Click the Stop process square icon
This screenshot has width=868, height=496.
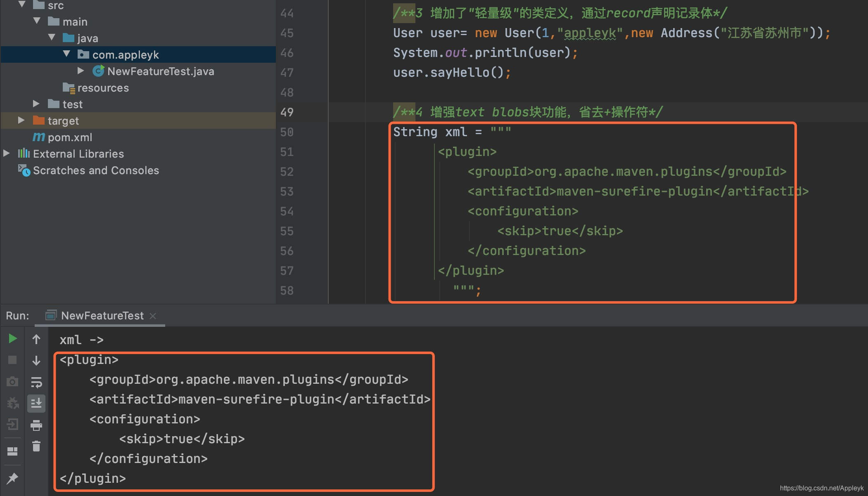point(12,360)
